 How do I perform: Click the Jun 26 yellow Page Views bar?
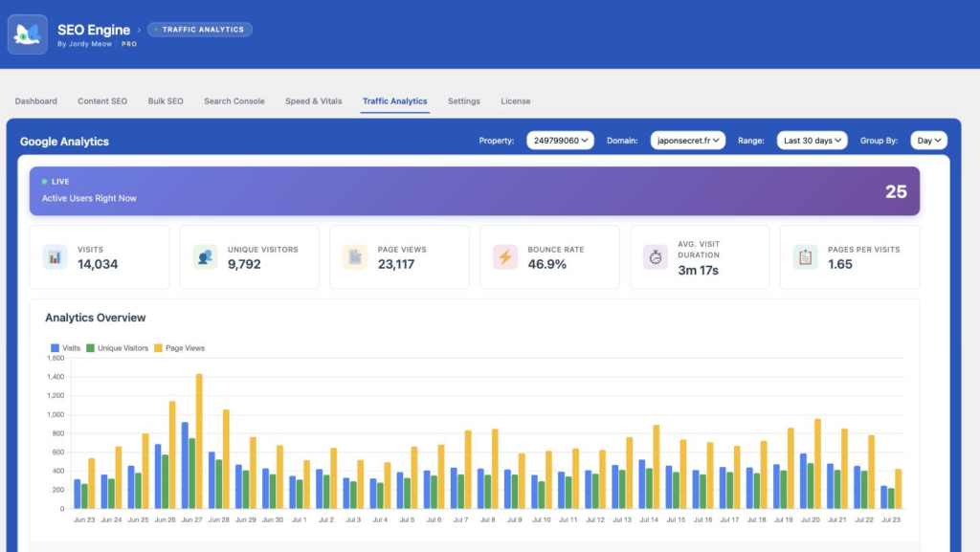pyautogui.click(x=172, y=454)
